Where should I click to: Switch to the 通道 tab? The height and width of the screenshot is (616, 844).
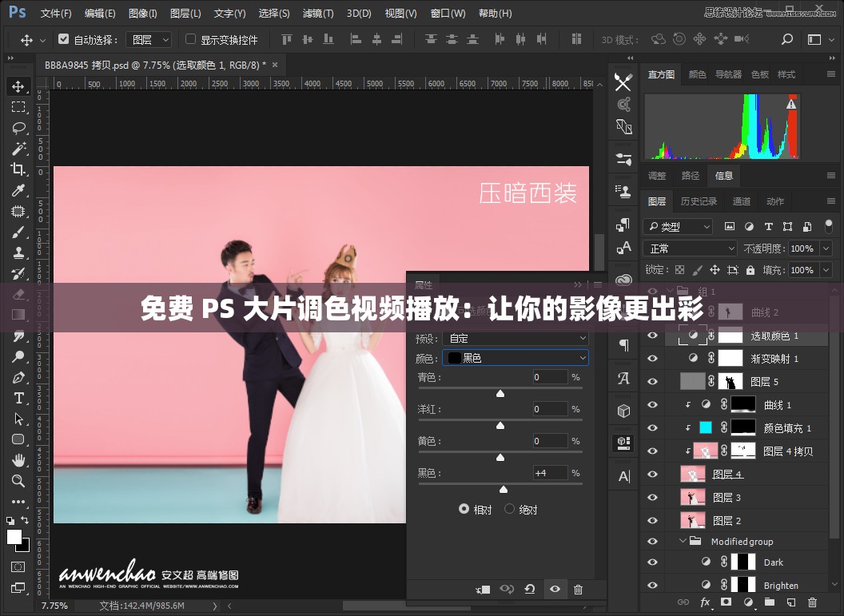742,201
